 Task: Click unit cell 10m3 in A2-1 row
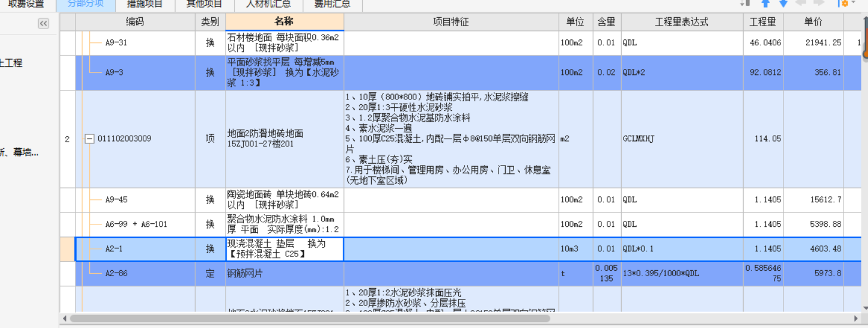click(x=575, y=249)
